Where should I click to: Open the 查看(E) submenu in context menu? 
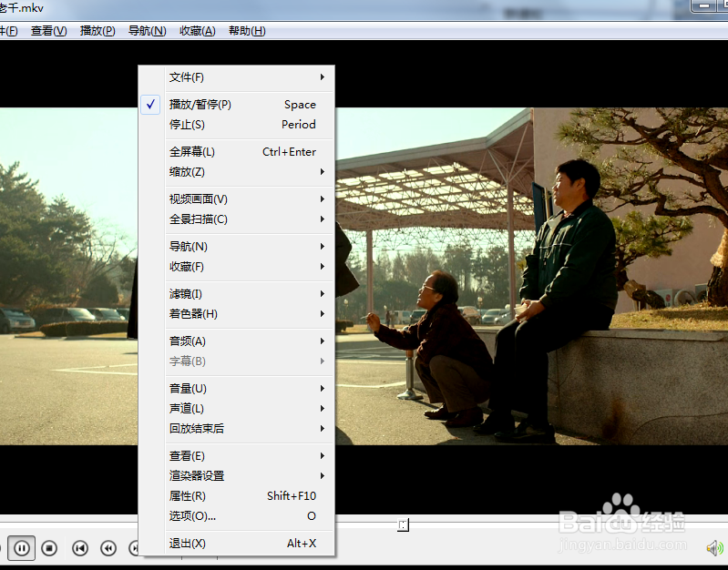click(237, 456)
